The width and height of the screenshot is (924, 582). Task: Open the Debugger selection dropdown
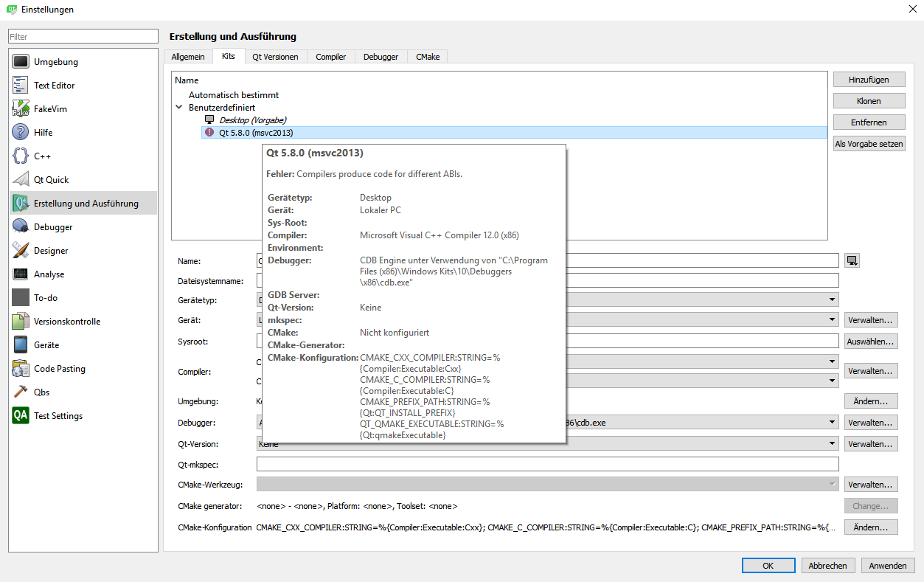click(x=832, y=423)
